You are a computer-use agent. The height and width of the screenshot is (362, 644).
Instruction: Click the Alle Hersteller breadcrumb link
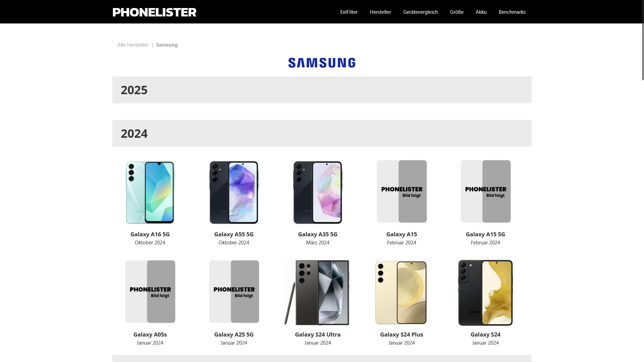[x=133, y=45]
